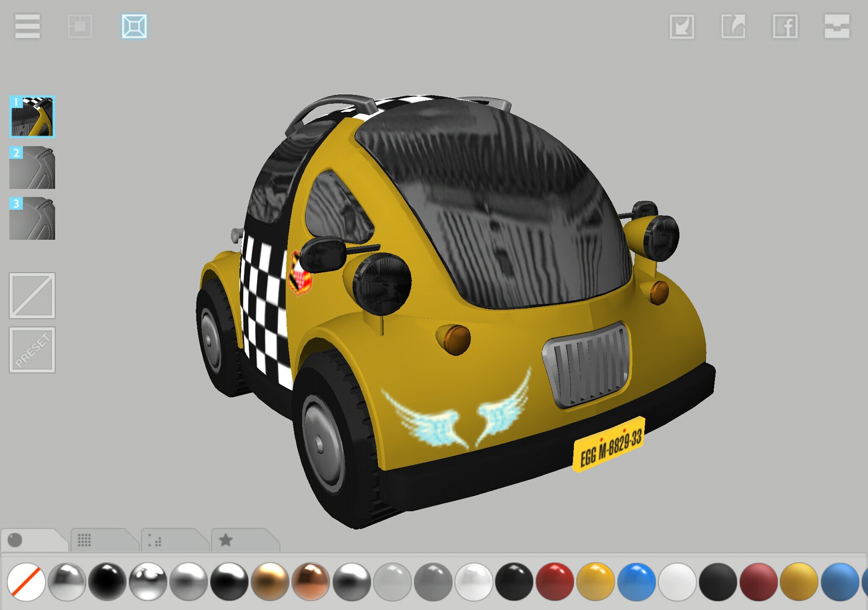Share the model on Facebook
868x610 pixels.
pyautogui.click(x=785, y=27)
